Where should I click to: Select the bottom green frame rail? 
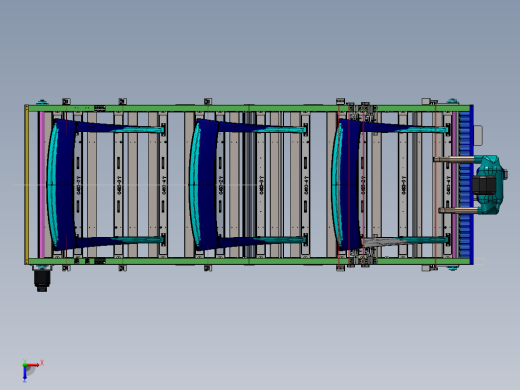(x=248, y=261)
